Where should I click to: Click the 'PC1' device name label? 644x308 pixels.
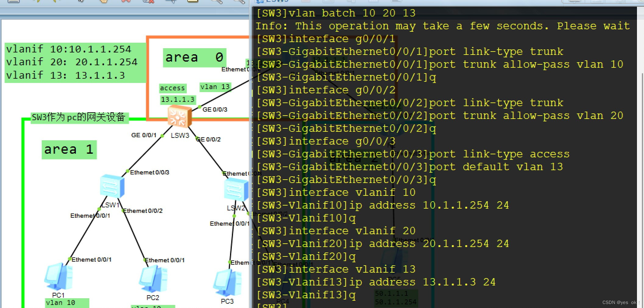pos(58,295)
